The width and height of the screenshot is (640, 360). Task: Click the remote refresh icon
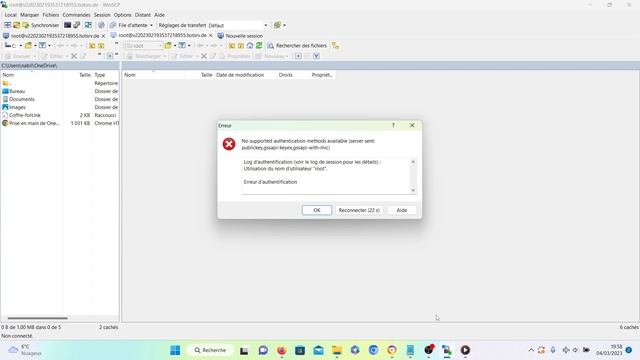(259, 46)
